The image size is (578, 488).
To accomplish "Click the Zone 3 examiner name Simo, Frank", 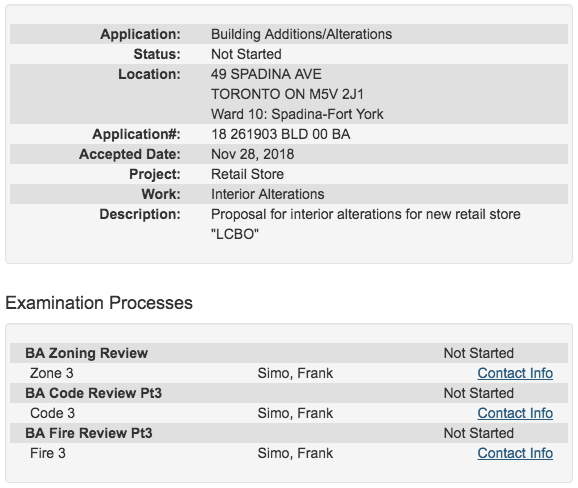I will [295, 373].
